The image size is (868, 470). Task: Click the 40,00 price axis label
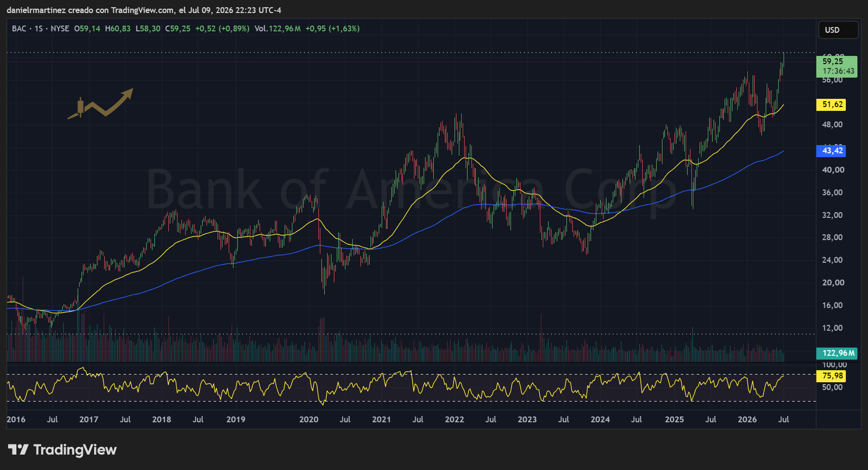point(833,170)
